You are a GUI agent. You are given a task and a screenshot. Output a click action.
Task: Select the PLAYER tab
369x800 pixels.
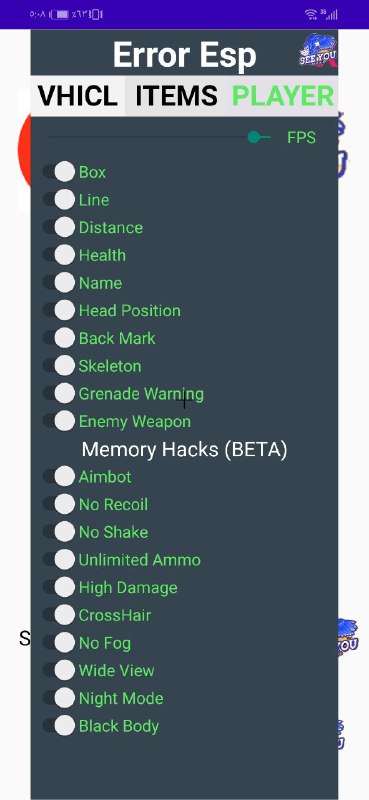[283, 96]
